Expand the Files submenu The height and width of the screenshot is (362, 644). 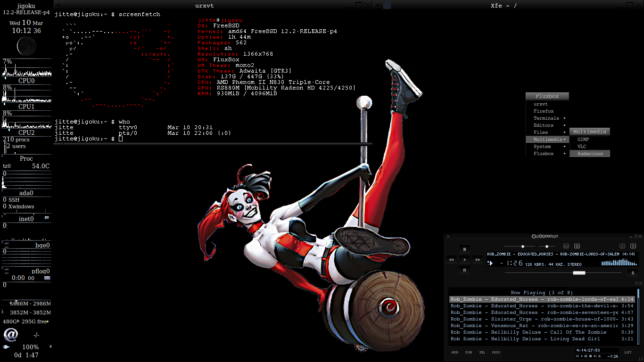pos(547,132)
